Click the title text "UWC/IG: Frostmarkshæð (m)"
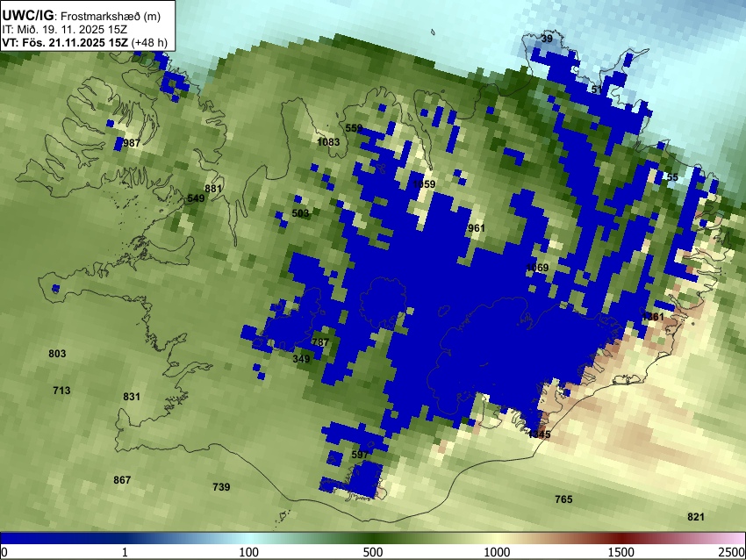746x560 pixels. point(81,16)
